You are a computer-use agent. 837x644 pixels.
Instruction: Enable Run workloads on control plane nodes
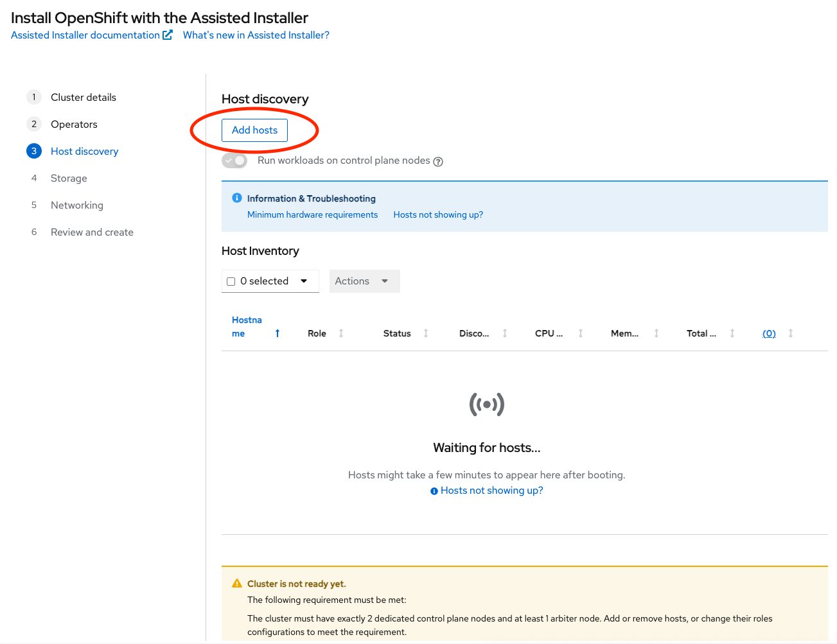tap(234, 161)
